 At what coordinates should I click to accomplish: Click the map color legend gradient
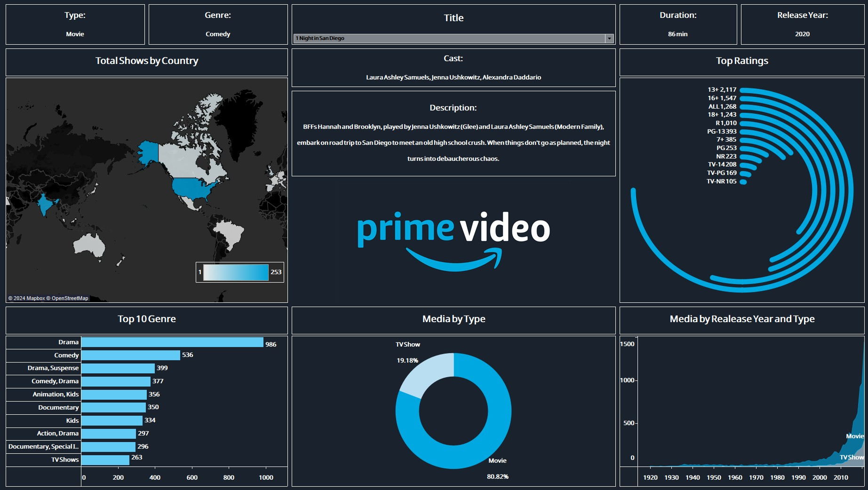click(x=236, y=272)
